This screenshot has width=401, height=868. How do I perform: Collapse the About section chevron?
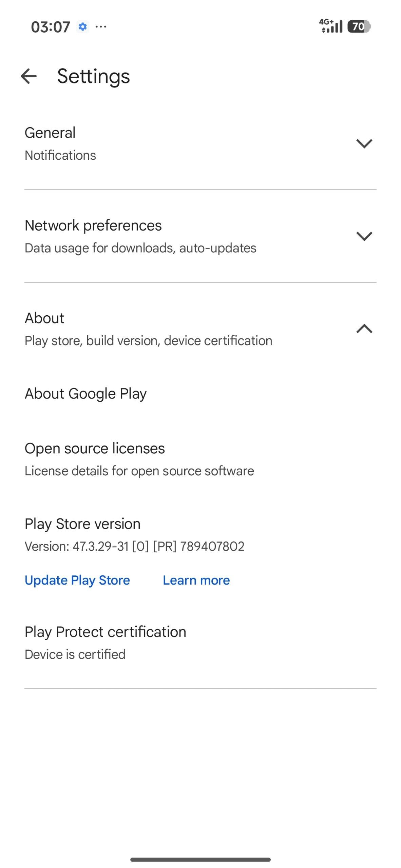364,329
